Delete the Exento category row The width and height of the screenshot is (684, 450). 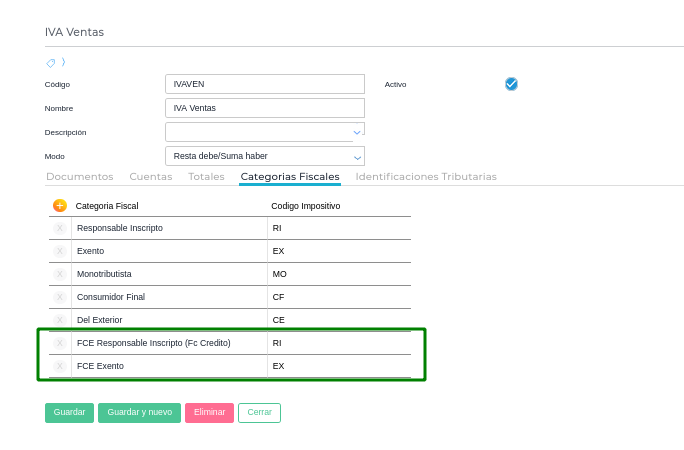click(60, 251)
